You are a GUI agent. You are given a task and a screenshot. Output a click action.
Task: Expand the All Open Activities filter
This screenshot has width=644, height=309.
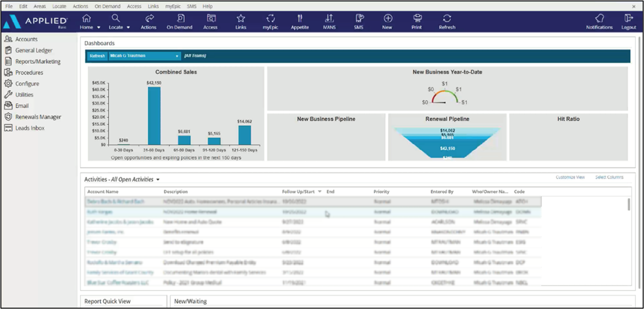pos(158,180)
